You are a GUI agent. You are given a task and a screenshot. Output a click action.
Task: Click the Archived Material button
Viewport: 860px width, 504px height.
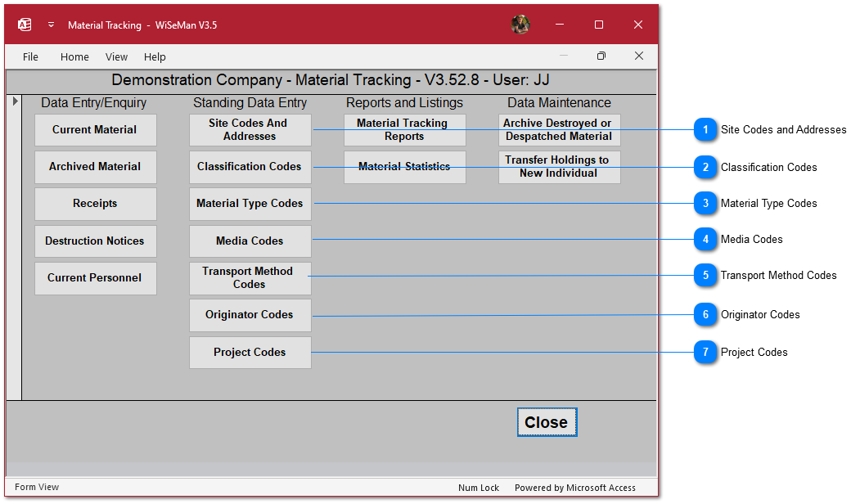click(x=95, y=167)
